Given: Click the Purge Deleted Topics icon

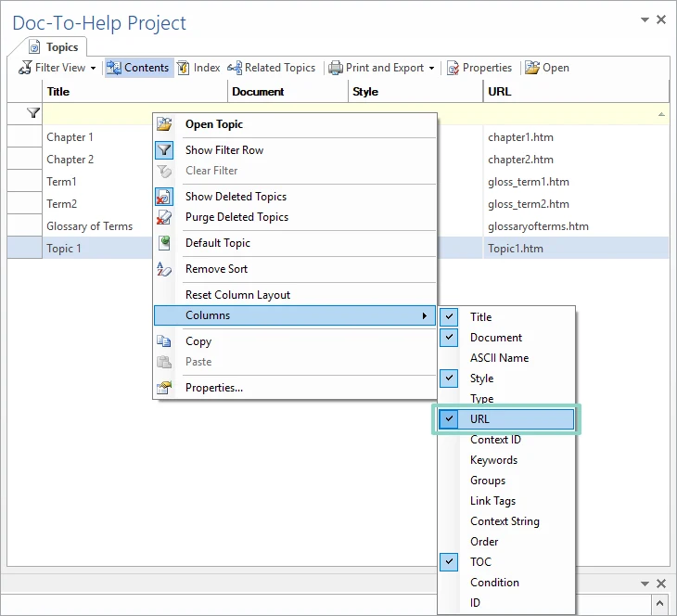Looking at the screenshot, I should pyautogui.click(x=164, y=217).
